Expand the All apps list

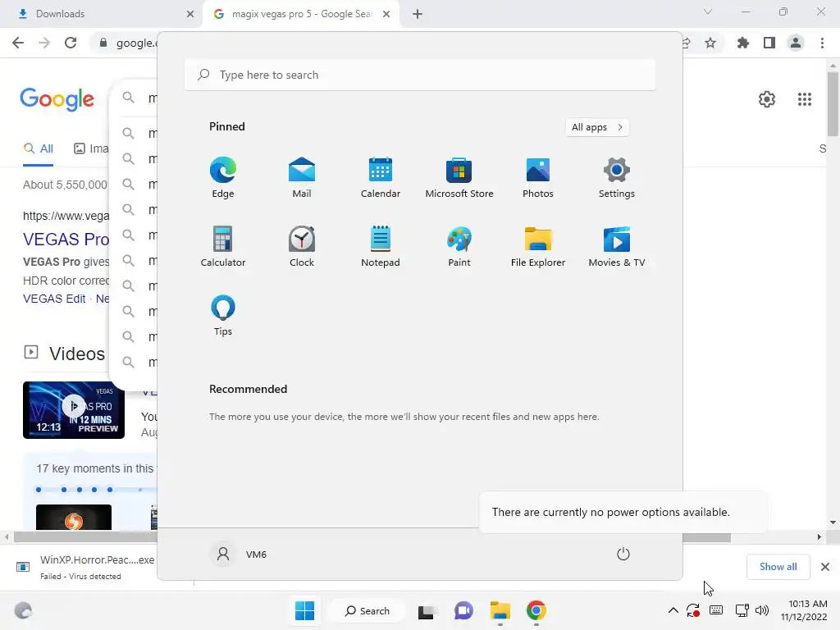pos(597,127)
